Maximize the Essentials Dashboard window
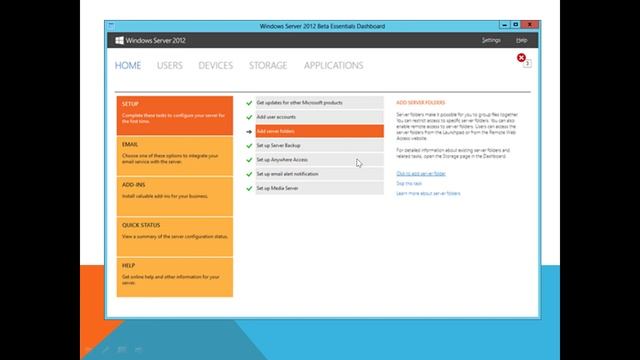The width and height of the screenshot is (640, 360). coord(516,25)
